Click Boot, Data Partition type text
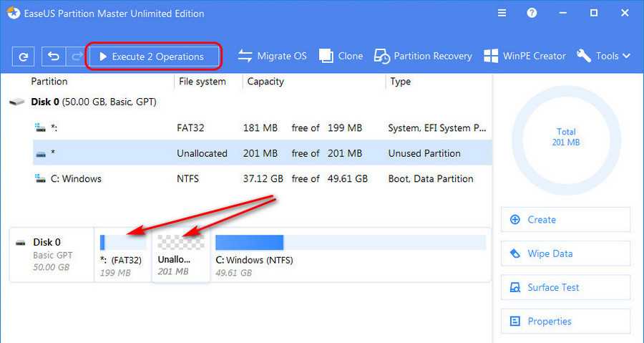Viewport: 644px width, 343px height. (x=431, y=179)
